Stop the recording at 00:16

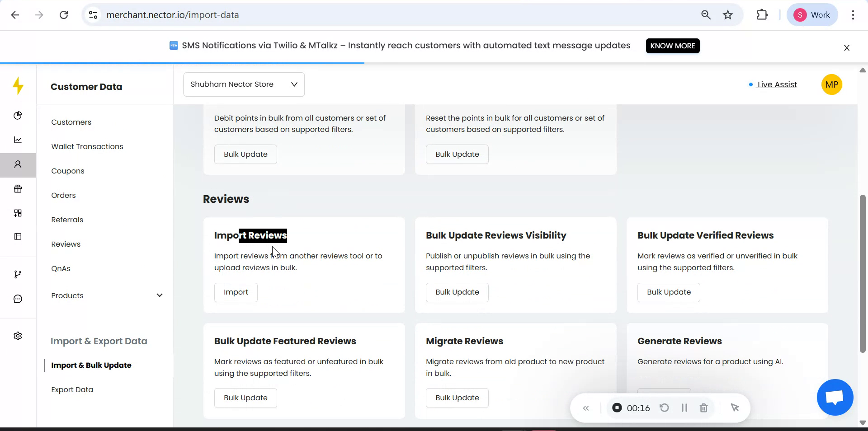pyautogui.click(x=617, y=408)
